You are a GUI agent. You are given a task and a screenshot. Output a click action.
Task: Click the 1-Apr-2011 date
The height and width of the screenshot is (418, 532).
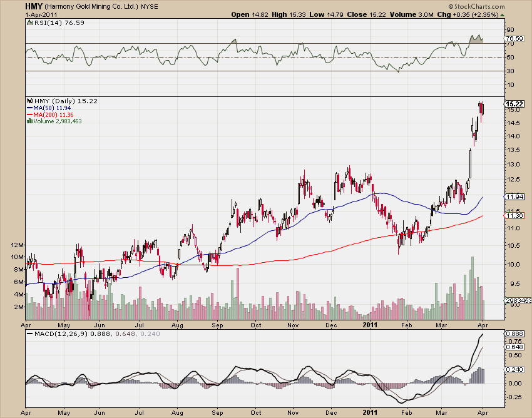coord(41,14)
